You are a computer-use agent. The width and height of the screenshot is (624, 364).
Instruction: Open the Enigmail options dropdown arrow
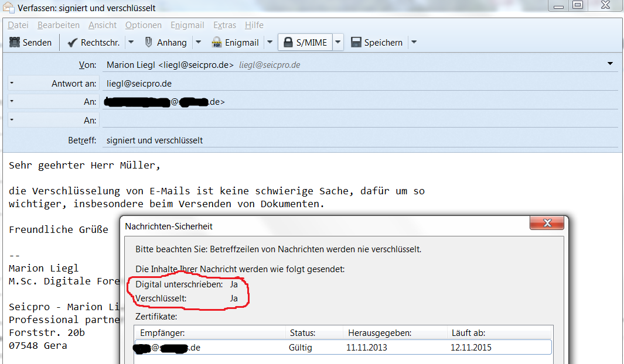[270, 42]
